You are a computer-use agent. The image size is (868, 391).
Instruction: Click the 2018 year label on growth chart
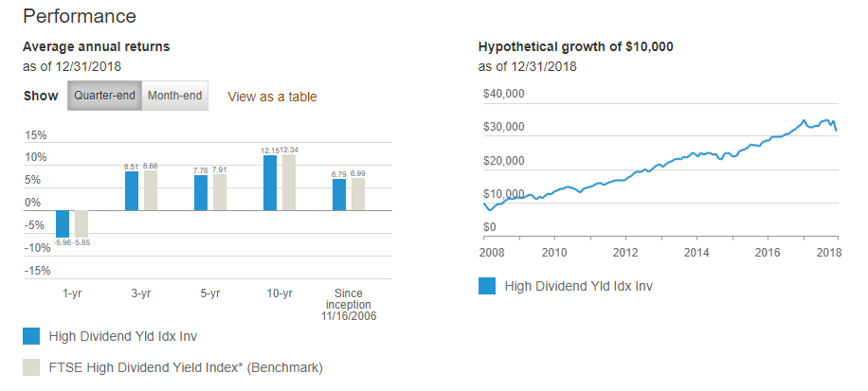coord(829,253)
